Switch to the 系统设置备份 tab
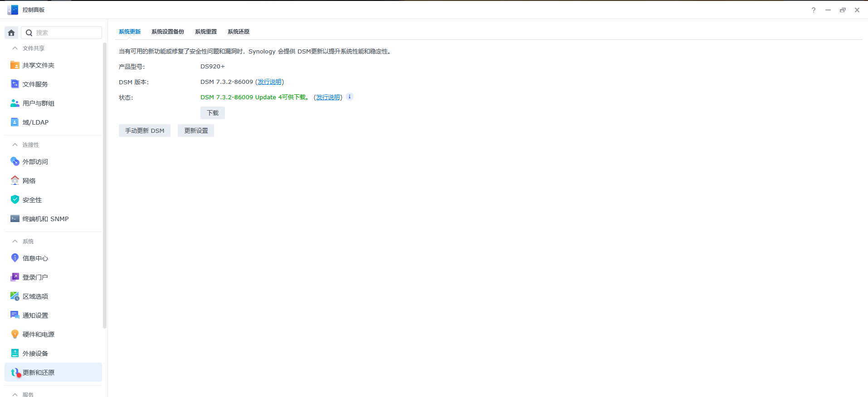The width and height of the screenshot is (868, 397). click(168, 32)
